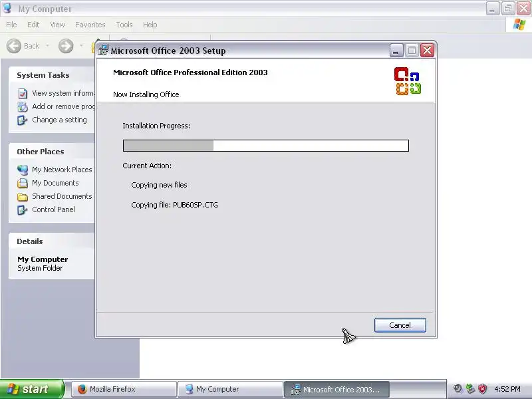
Task: Minimize the Office 2003 Setup dialog
Action: click(x=396, y=51)
